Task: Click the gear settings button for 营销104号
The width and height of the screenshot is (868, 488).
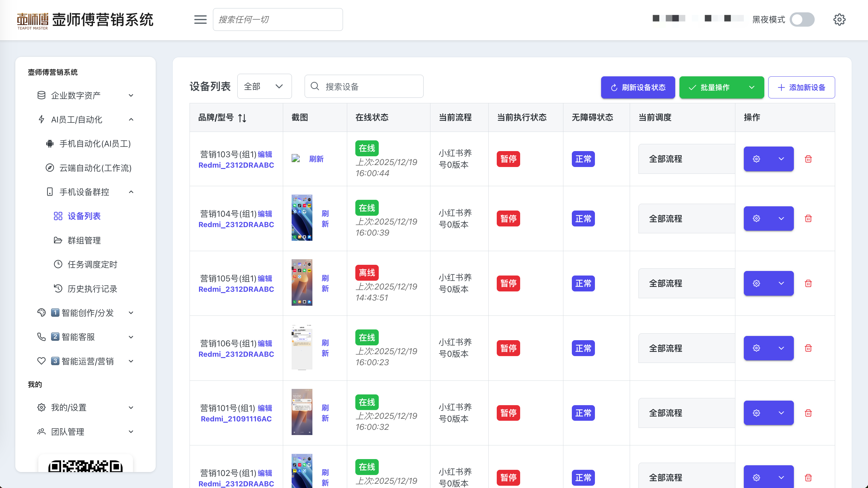Action: coord(756,219)
